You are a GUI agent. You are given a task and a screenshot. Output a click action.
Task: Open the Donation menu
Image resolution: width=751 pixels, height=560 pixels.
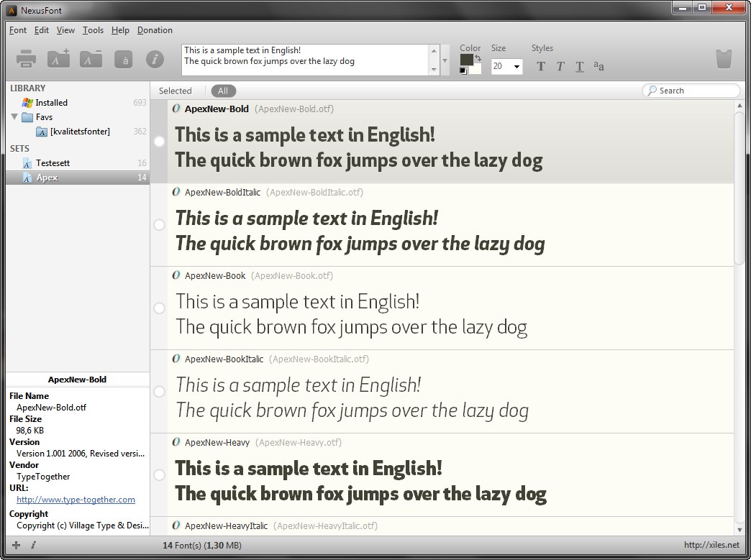click(155, 30)
